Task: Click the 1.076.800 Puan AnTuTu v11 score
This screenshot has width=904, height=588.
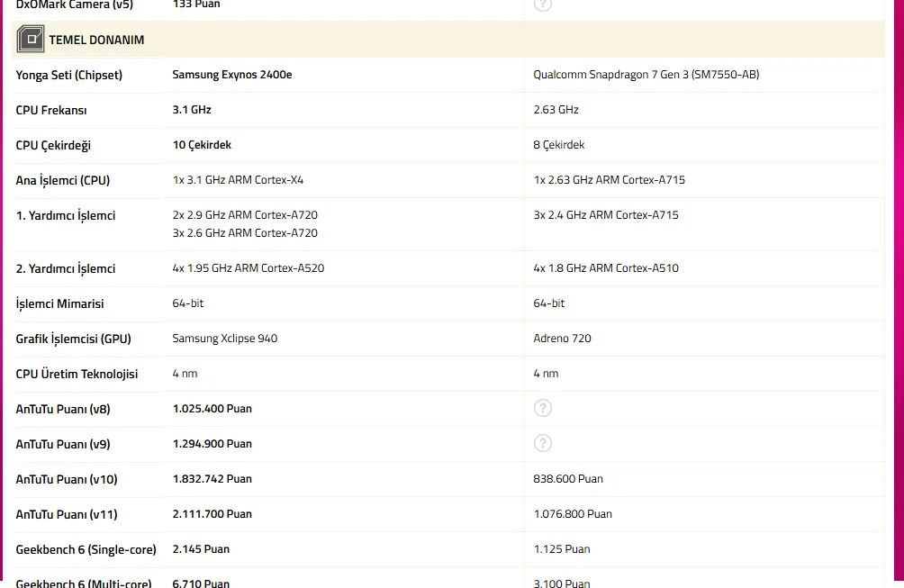Action: pos(573,513)
